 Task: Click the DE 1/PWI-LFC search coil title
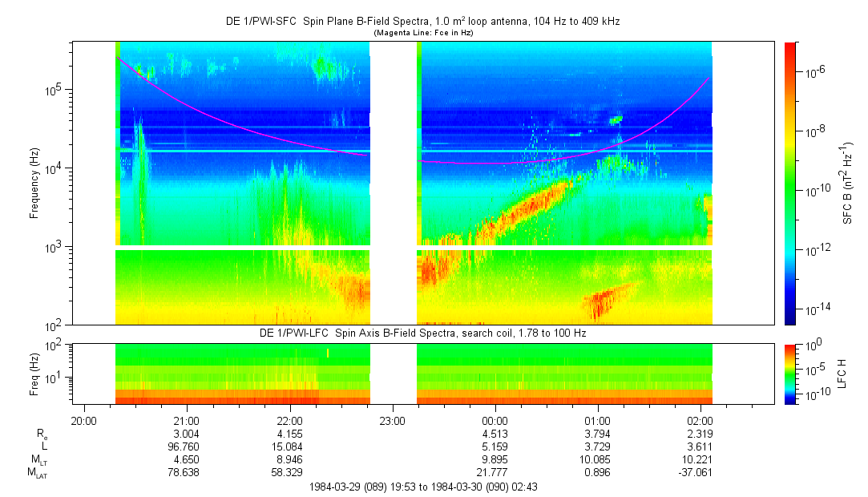(422, 333)
